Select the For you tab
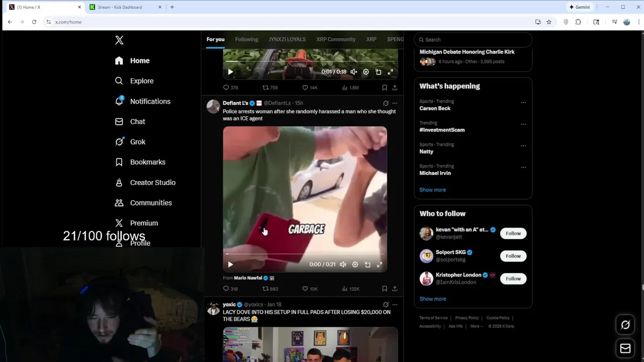This screenshot has width=644, height=362. pyautogui.click(x=215, y=39)
